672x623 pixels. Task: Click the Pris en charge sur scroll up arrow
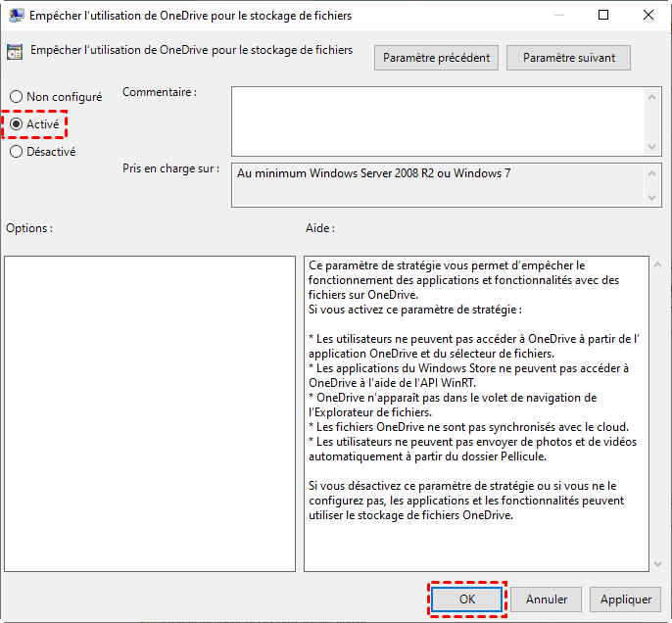coord(651,173)
